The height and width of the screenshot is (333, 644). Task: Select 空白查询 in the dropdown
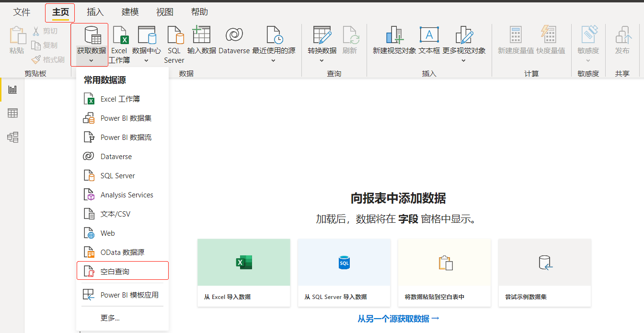pos(123,271)
